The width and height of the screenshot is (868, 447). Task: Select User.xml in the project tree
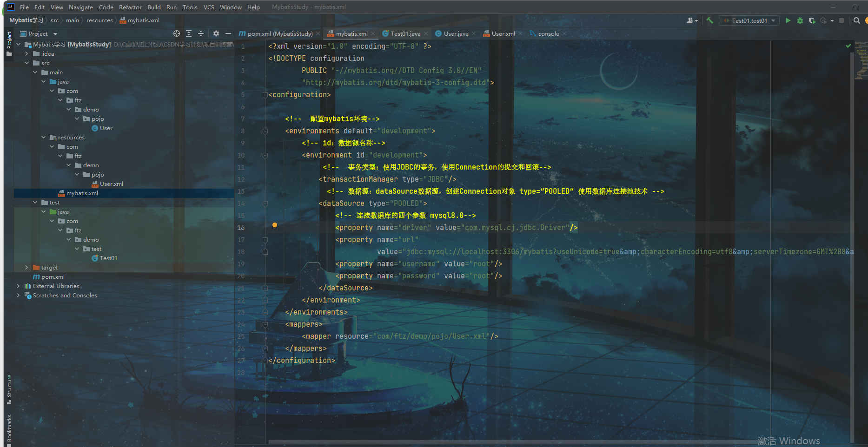(x=107, y=184)
